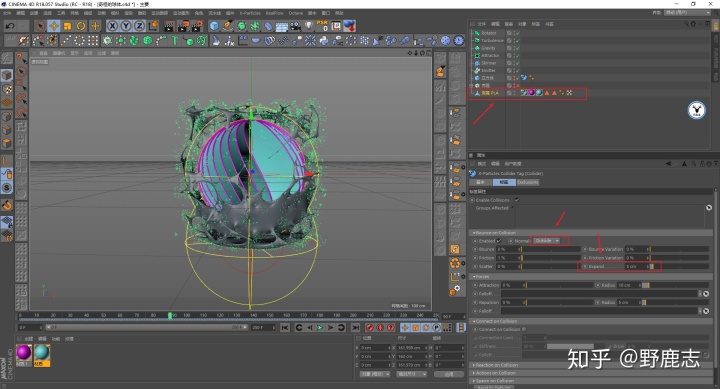
Task: Click the Bounce percentage field
Action: (507, 249)
